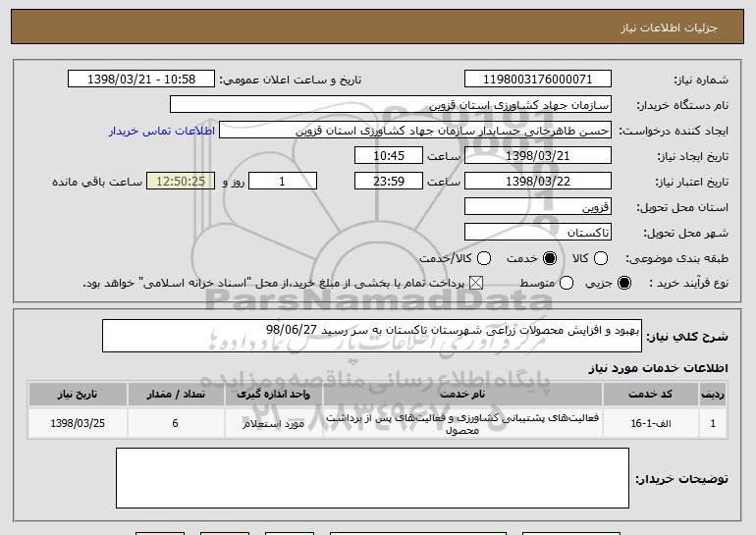Toggle the اسناد خزانه اسلامی payment checkbox
Screen dimensions: 756x535
click(x=476, y=283)
